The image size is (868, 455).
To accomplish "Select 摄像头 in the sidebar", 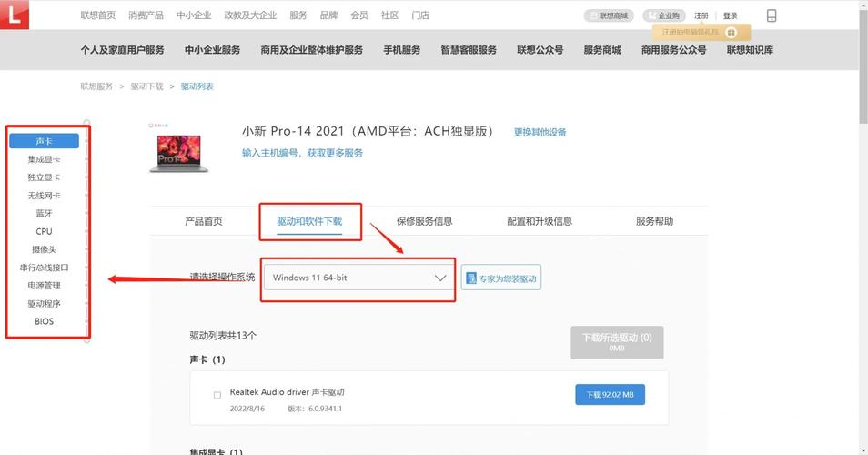I will coord(44,249).
